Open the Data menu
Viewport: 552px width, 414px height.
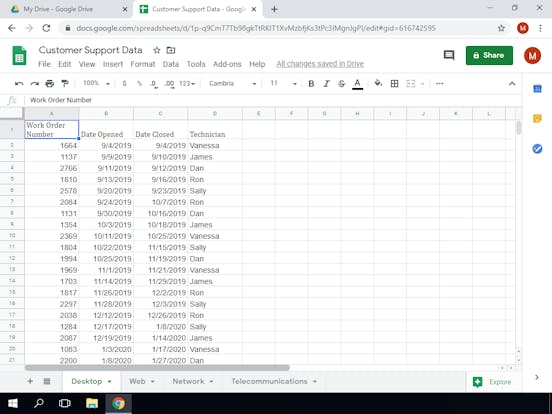click(171, 64)
